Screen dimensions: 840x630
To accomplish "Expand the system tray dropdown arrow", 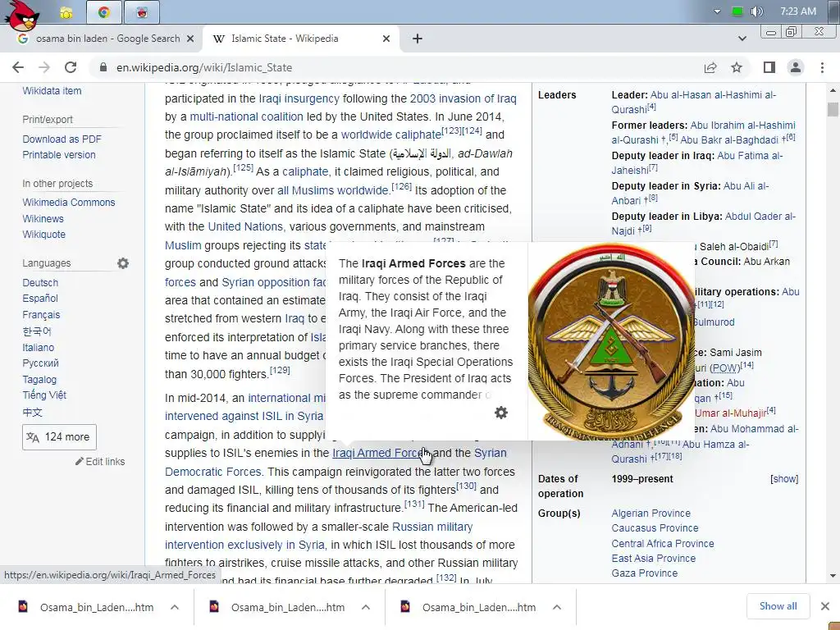I will 717,11.
